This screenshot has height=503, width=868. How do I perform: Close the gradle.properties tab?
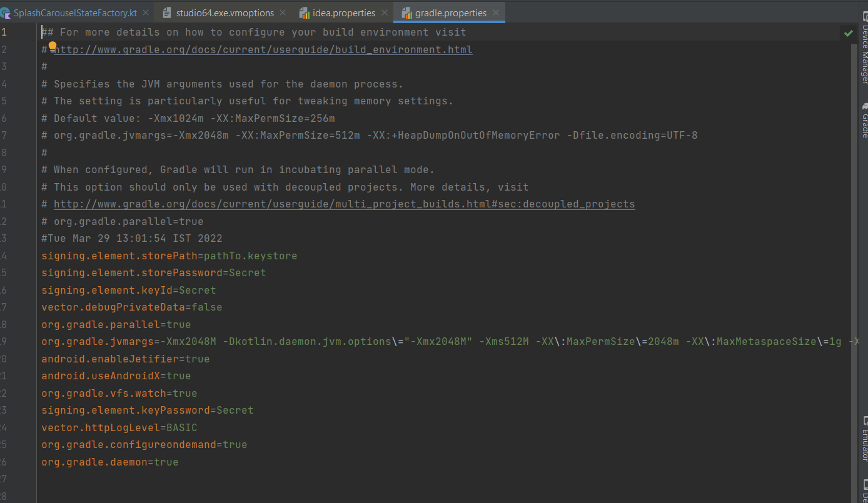[496, 12]
